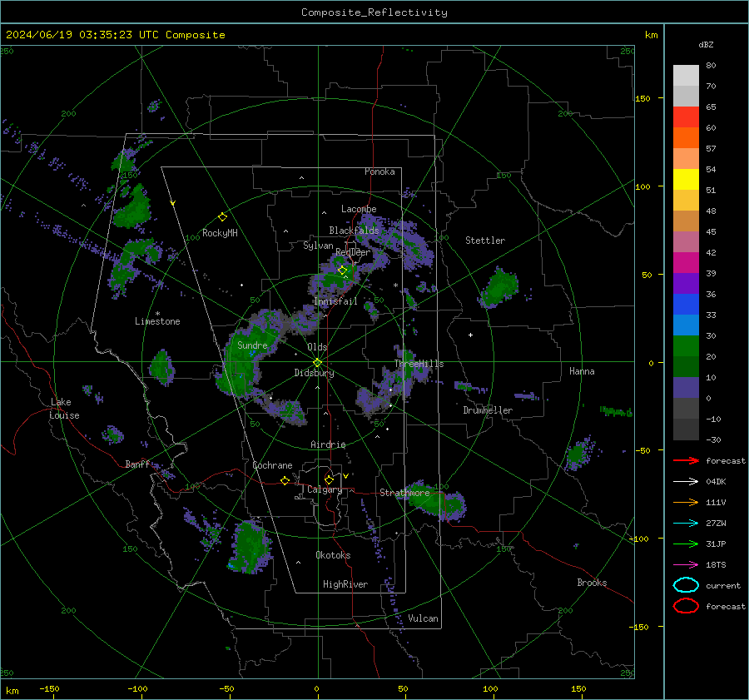
Task: Click the 80 dBZ light gray swatch
Action: pos(686,76)
